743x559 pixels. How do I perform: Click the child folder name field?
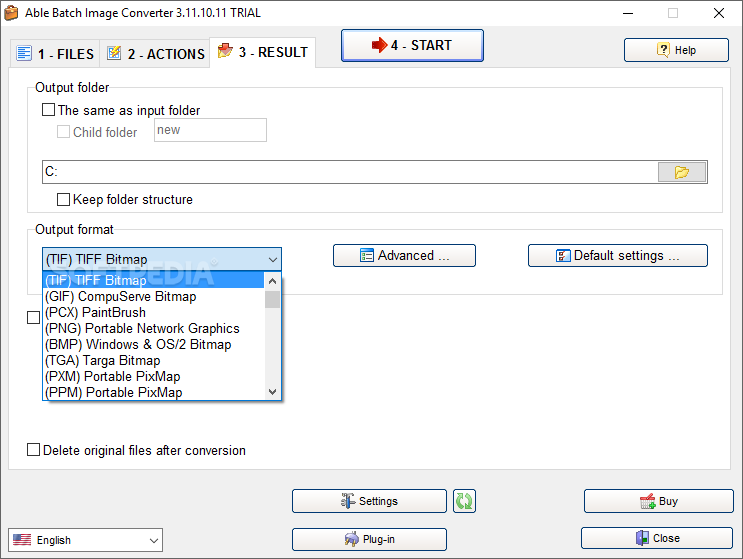point(210,130)
